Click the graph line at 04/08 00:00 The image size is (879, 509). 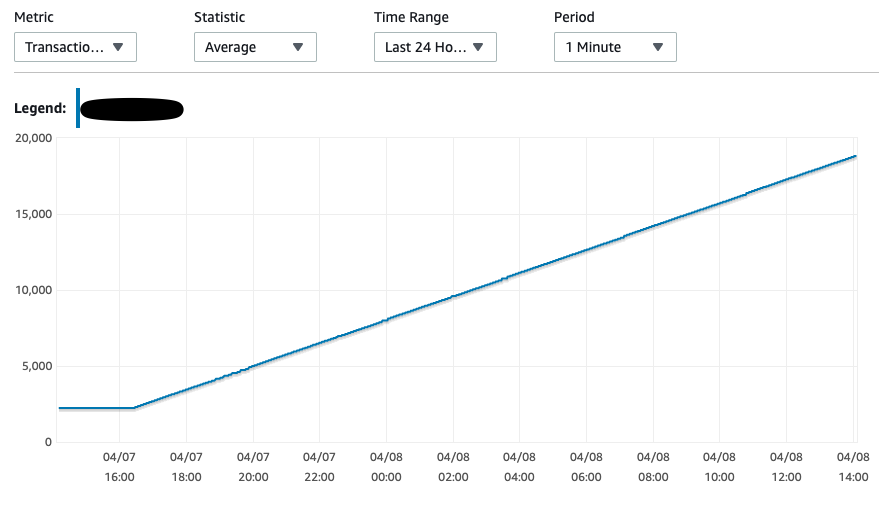coord(386,322)
